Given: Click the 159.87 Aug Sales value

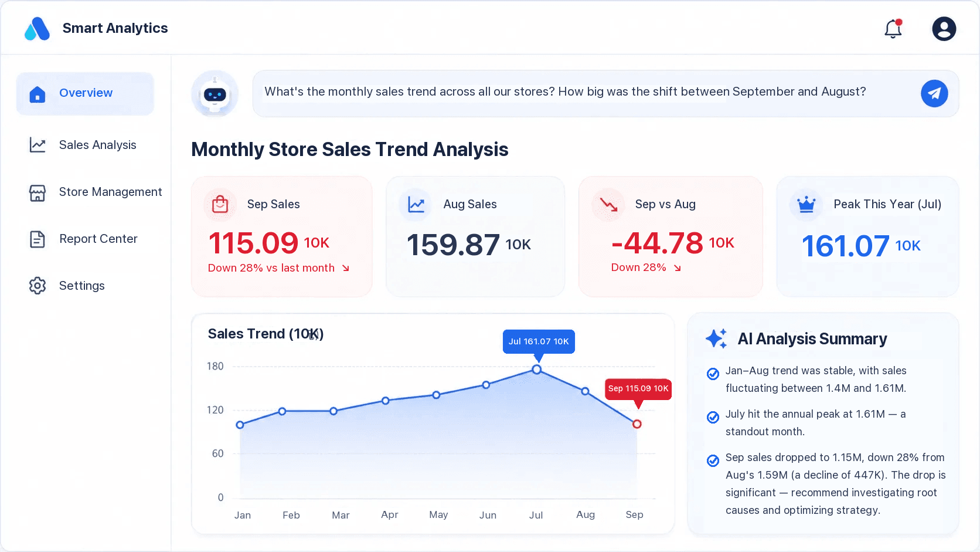Looking at the screenshot, I should [453, 245].
